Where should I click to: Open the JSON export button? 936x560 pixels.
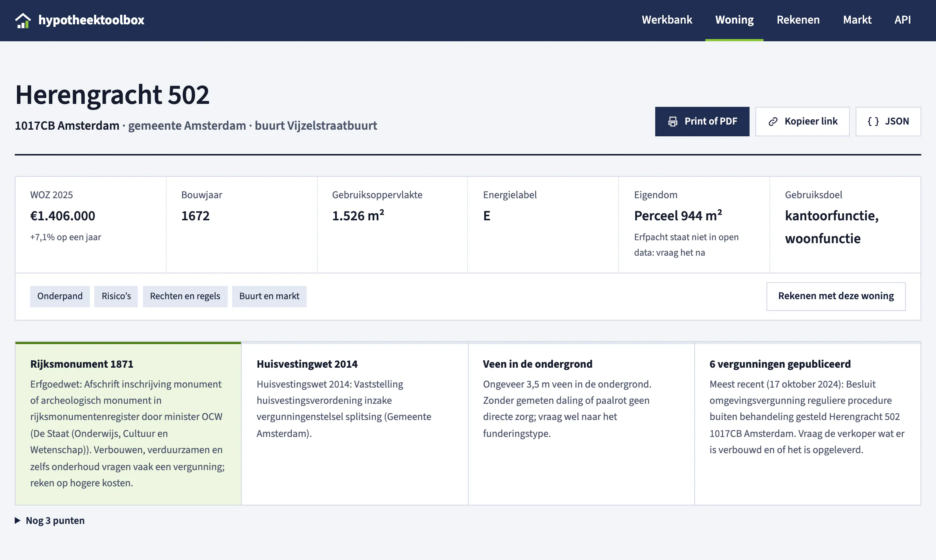pos(888,122)
